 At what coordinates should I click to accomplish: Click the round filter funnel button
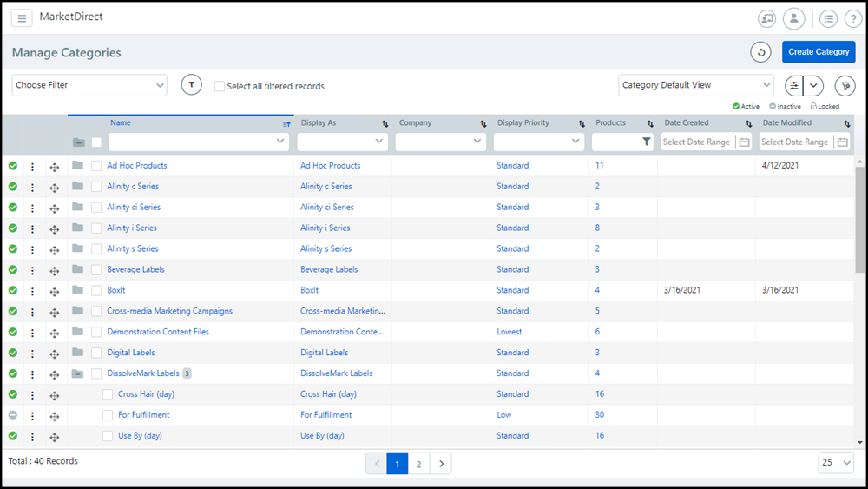pos(191,85)
